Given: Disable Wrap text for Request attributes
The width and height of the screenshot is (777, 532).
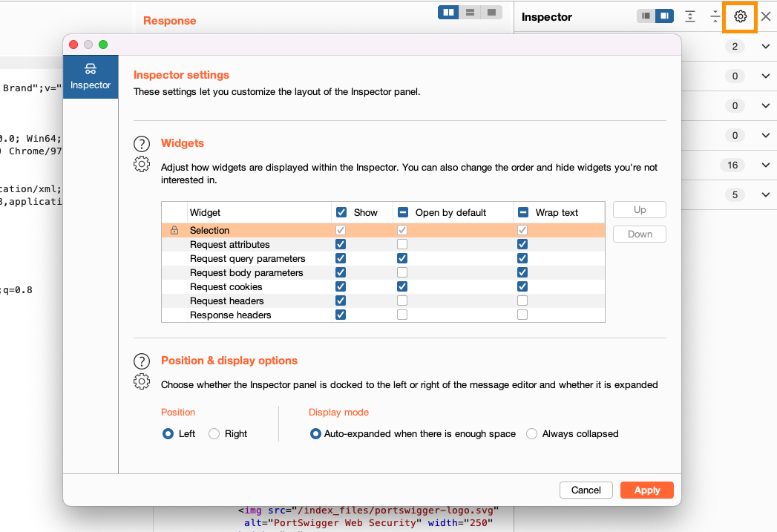Looking at the screenshot, I should 522,244.
